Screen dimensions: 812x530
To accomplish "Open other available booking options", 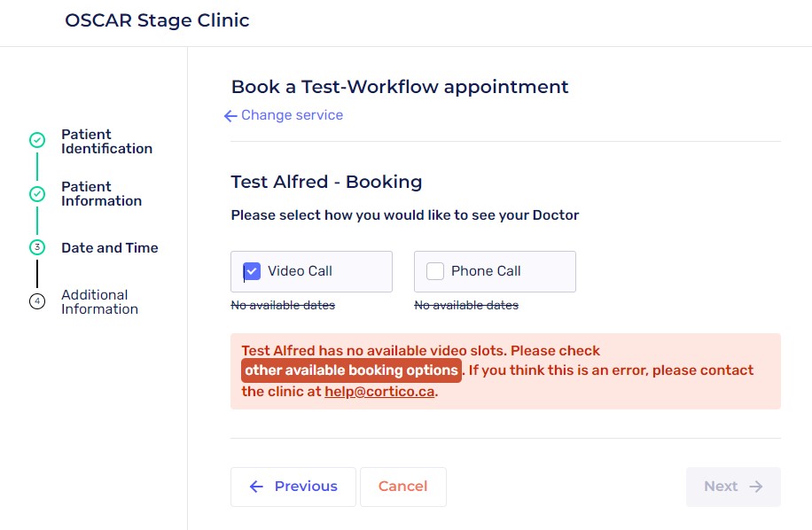I will click(351, 370).
